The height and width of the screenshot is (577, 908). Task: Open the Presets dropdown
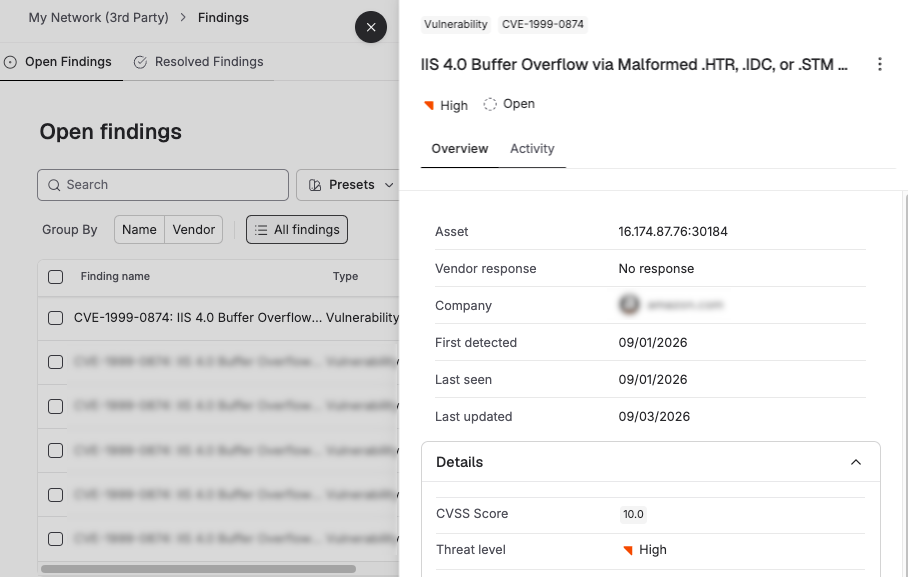(348, 185)
